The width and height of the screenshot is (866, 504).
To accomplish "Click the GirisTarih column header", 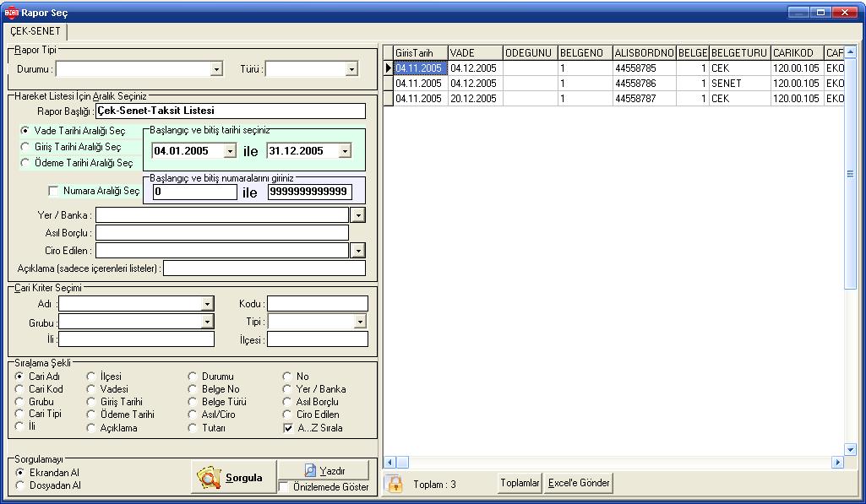I will pyautogui.click(x=420, y=53).
